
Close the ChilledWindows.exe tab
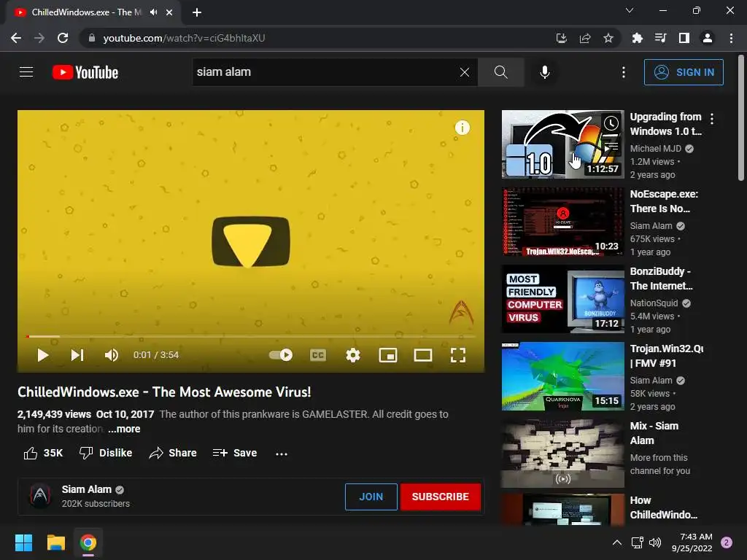tap(169, 12)
